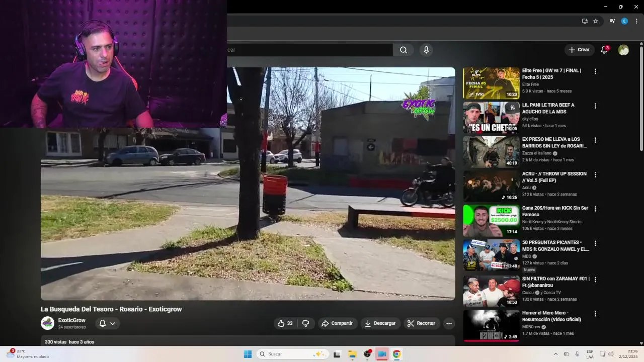Click the page vertical scrollbar
The image size is (644, 362).
641,99
